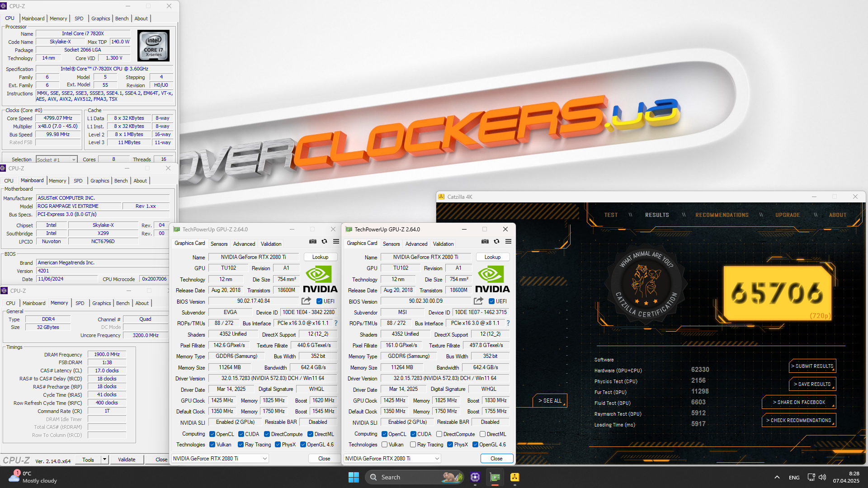Viewport: 868px width, 488px height.
Task: Open Socket #1 selection dropdown in CPU-Z
Action: [57, 160]
